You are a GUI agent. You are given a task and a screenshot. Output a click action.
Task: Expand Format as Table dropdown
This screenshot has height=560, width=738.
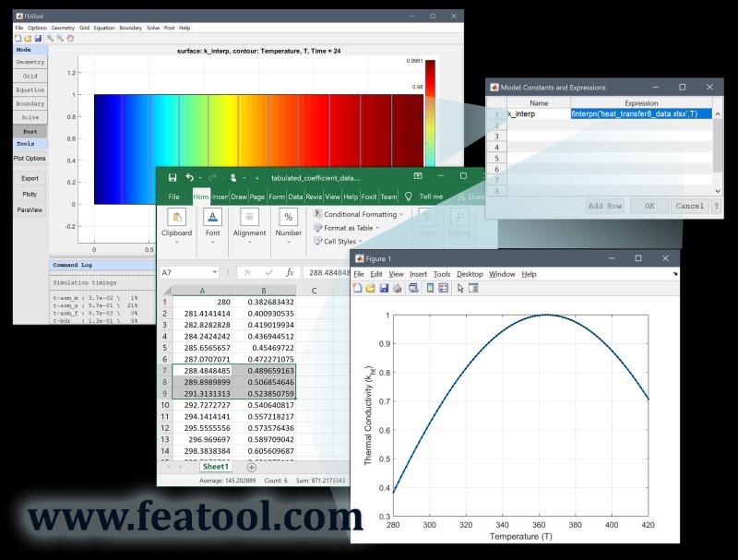(x=377, y=228)
